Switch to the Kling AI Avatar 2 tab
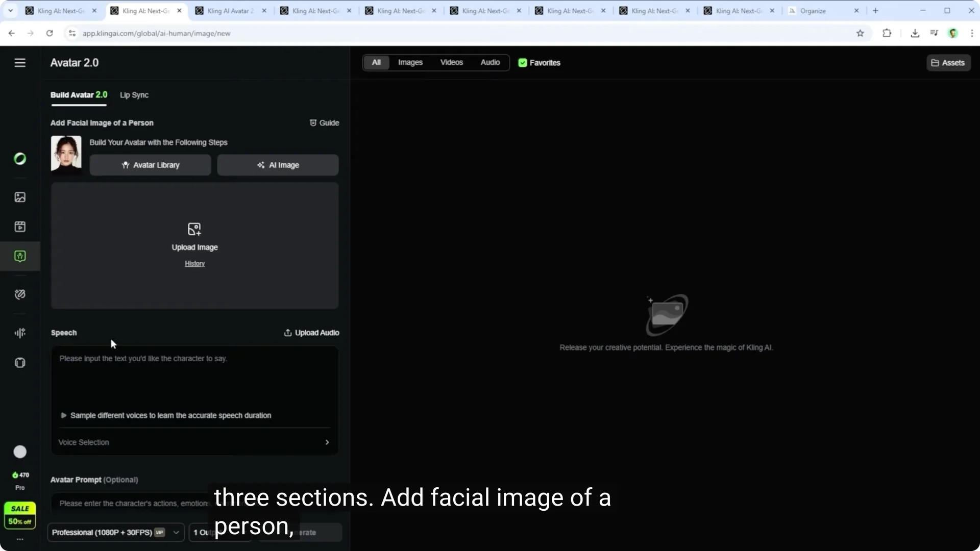The height and width of the screenshot is (551, 980). [230, 11]
